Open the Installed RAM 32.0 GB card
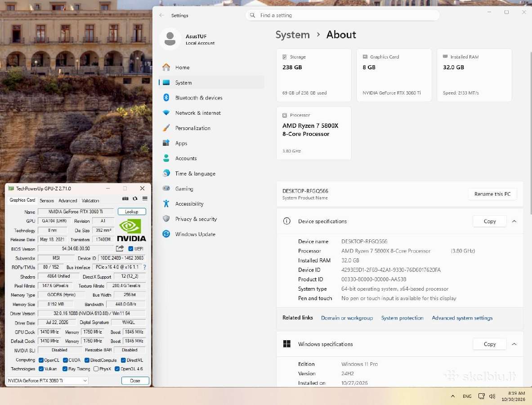532x405 pixels. tap(474, 75)
